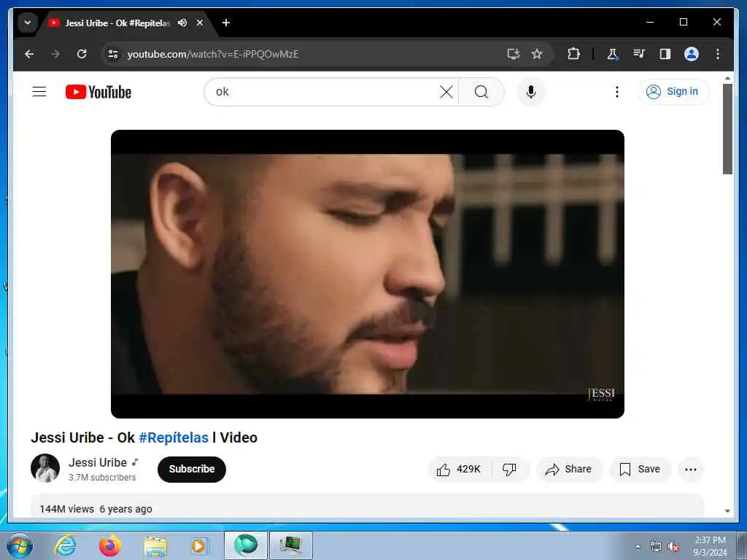The image size is (747, 560).
Task: Click the active green globe taskbar app
Action: (x=246, y=545)
